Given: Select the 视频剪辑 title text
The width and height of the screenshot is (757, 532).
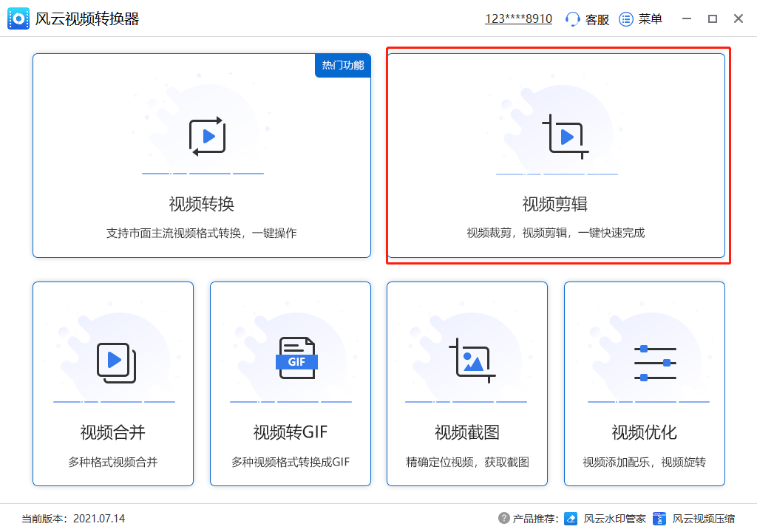Looking at the screenshot, I should pyautogui.click(x=554, y=204).
